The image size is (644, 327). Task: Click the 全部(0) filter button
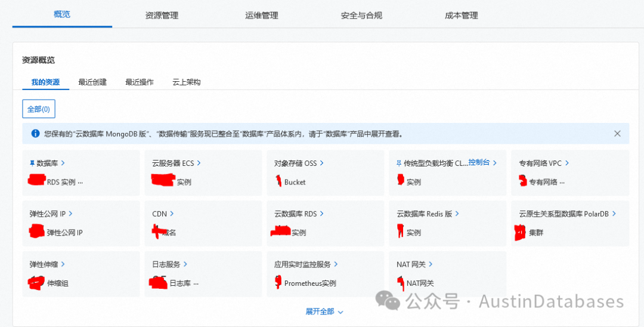[39, 109]
